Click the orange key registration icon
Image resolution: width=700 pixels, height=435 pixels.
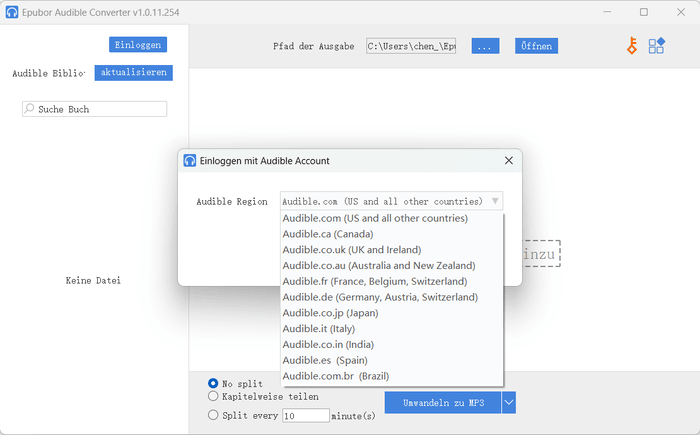(632, 46)
